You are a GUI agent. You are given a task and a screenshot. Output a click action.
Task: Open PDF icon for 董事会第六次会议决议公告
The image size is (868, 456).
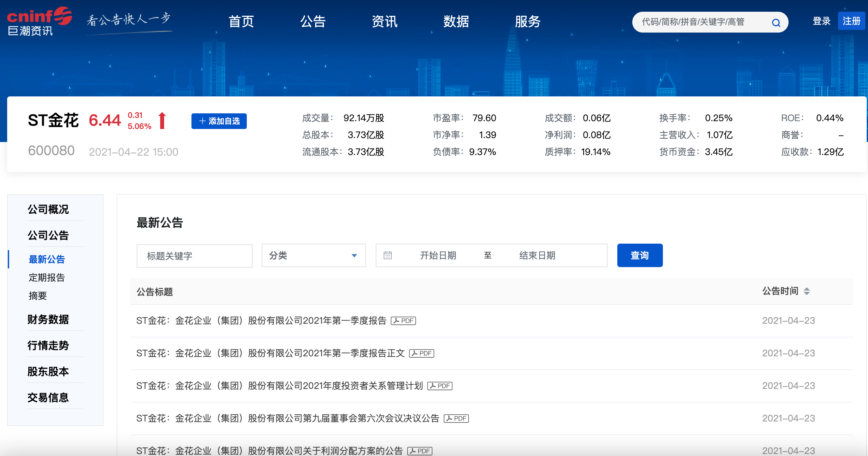[456, 419]
